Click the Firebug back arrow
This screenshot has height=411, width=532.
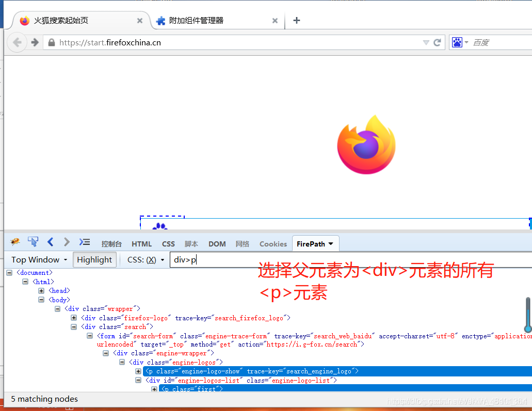tap(51, 242)
